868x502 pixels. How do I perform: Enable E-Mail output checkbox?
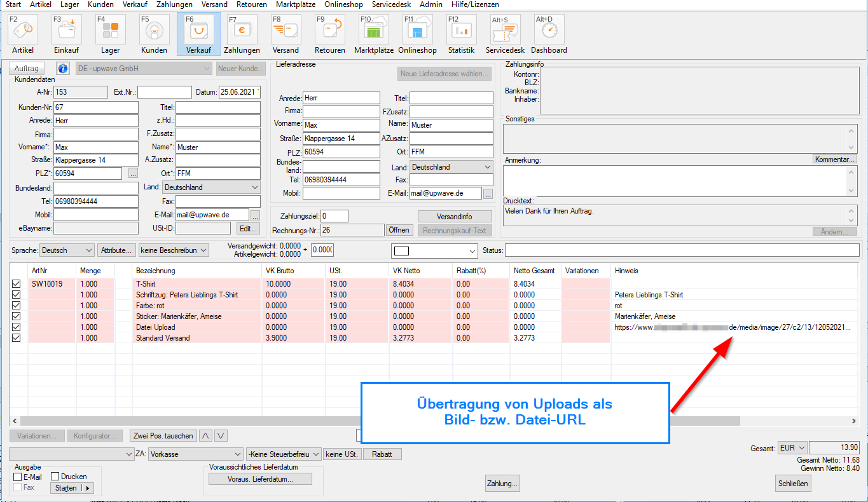coord(18,477)
